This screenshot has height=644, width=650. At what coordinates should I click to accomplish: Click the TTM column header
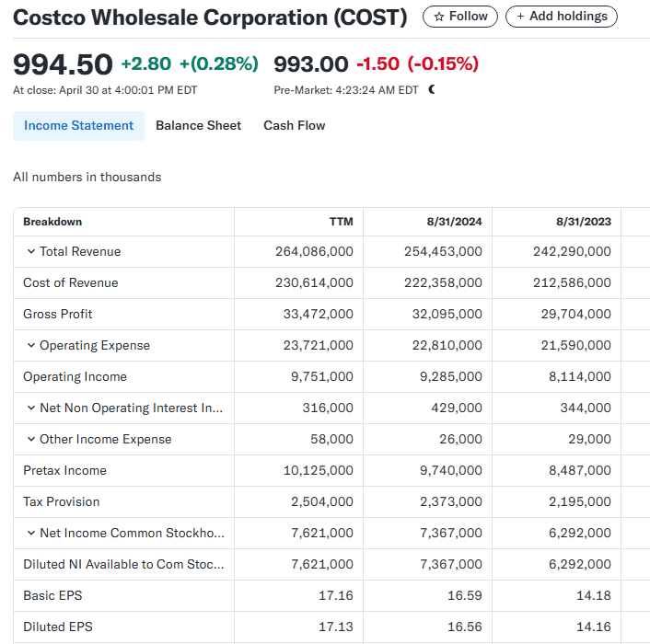click(342, 222)
